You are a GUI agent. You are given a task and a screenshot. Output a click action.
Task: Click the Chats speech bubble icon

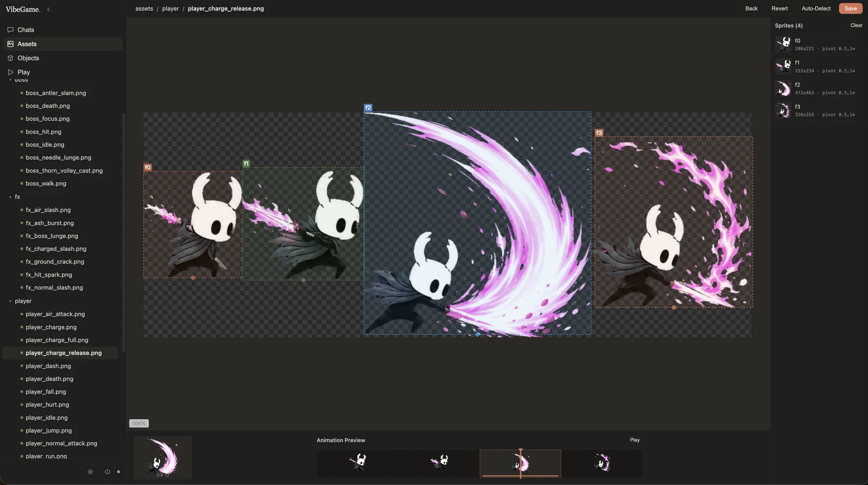coord(10,30)
